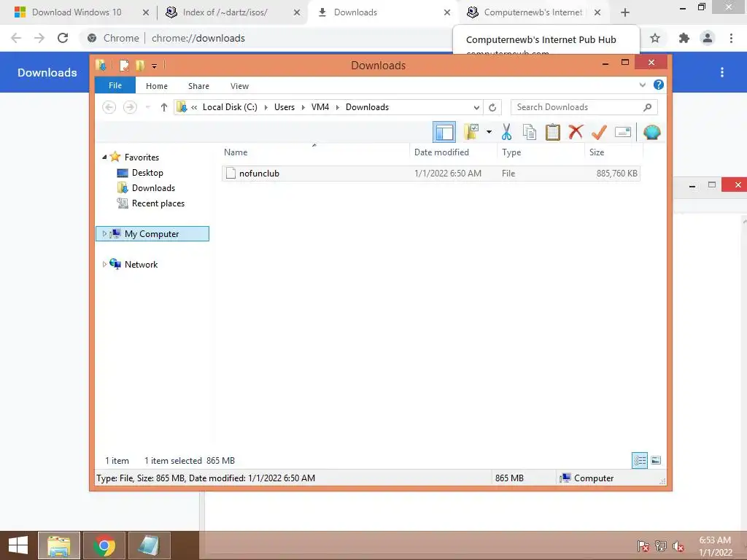Expand the chevron after Users in breadcrumb
This screenshot has height=560, width=747.
[303, 107]
